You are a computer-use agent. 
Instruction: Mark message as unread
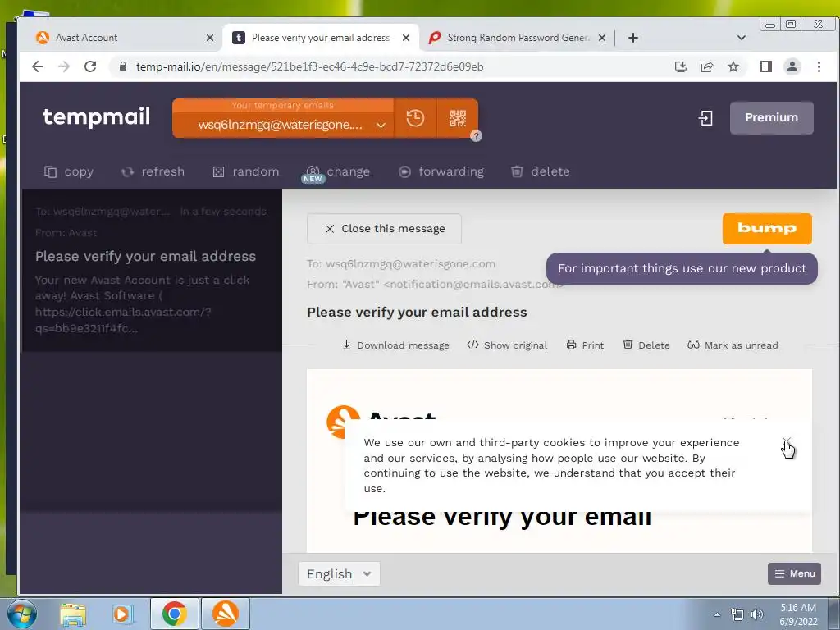(733, 345)
